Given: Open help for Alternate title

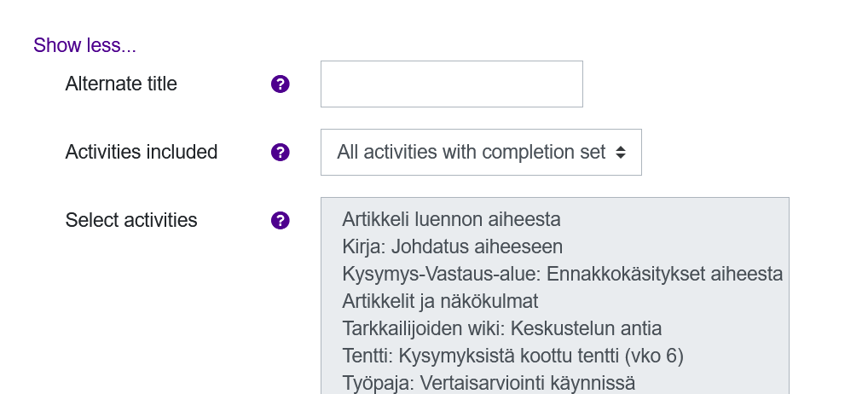Looking at the screenshot, I should point(281,84).
